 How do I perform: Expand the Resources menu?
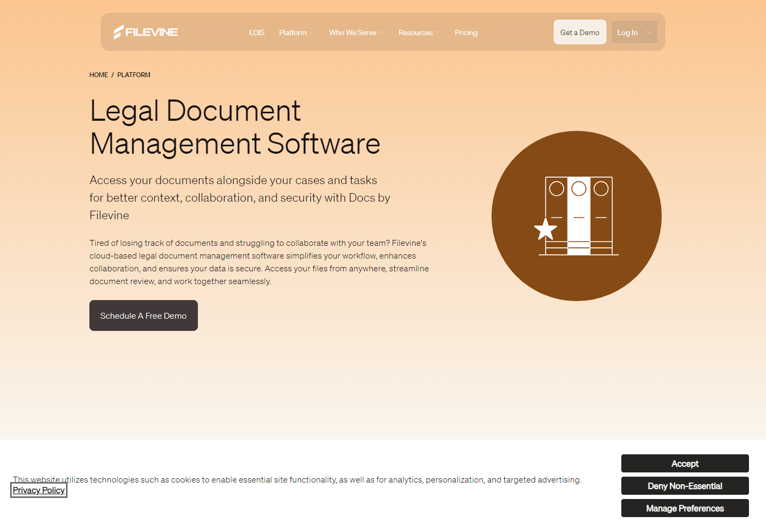tap(419, 32)
